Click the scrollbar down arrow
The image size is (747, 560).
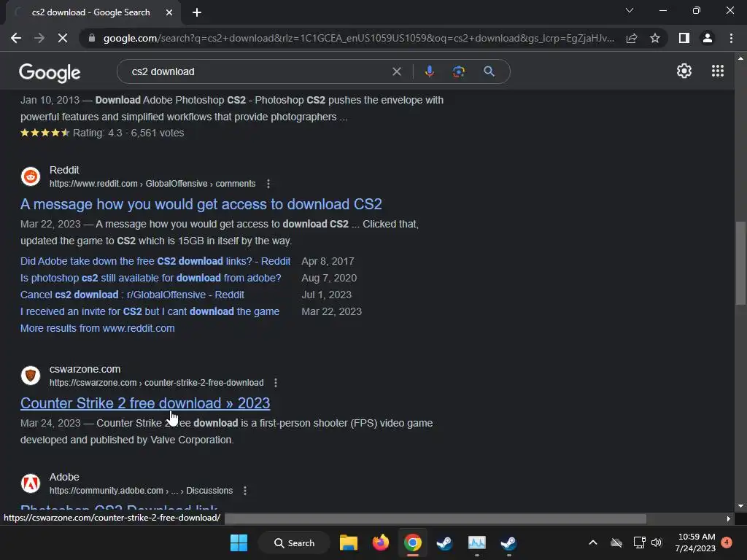coord(740,506)
